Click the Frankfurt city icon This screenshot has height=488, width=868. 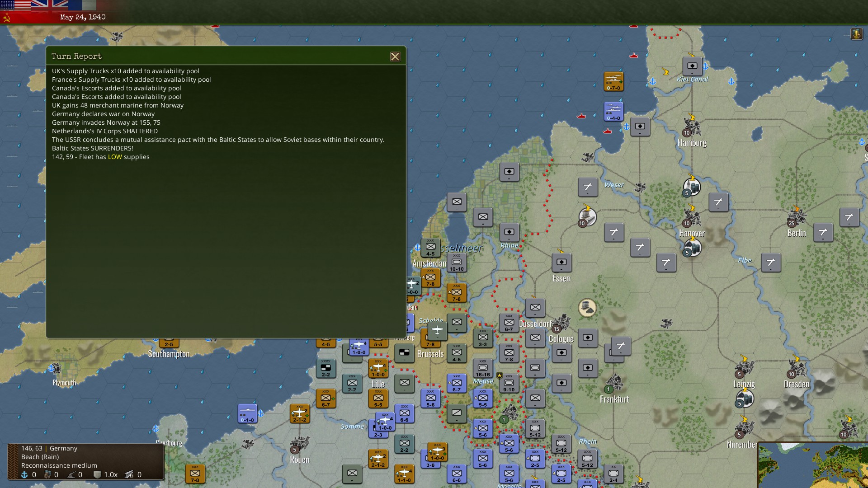coord(613,383)
